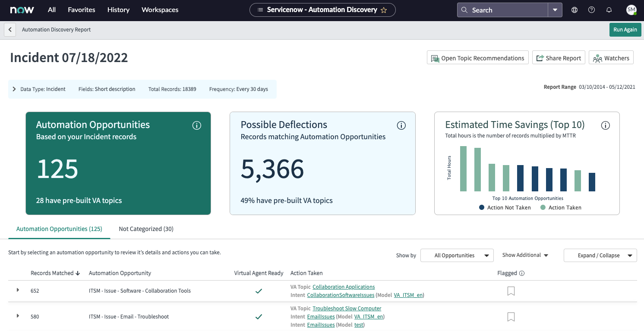644x331 pixels.
Task: Open the notifications bell icon
Action: click(x=609, y=10)
